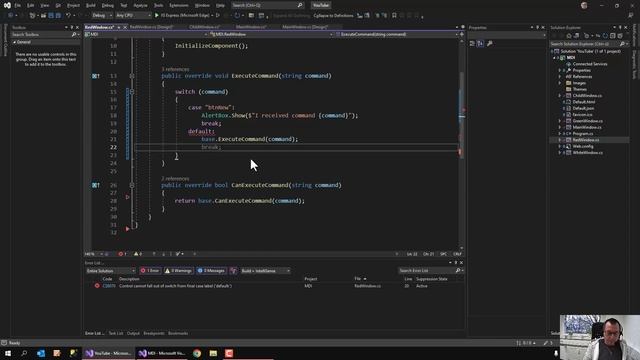Click the user account avatar in the title bar
Image resolution: width=640 pixels, height=360 pixels.
[584, 5]
